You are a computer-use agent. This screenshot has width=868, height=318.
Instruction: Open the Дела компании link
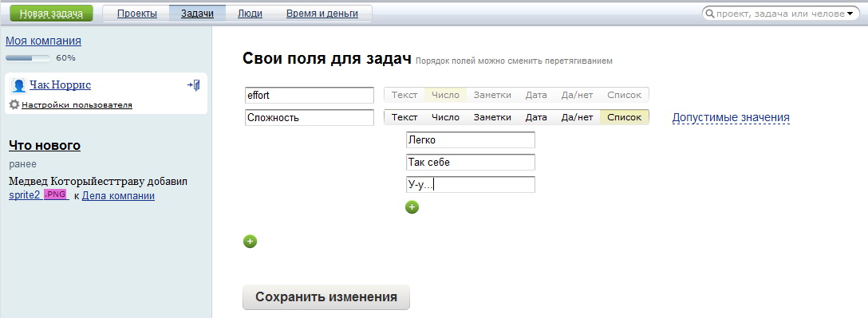[118, 196]
